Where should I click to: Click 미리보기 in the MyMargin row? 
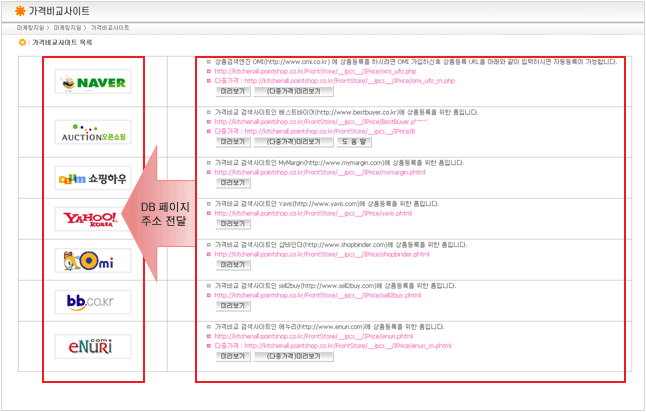(x=233, y=183)
